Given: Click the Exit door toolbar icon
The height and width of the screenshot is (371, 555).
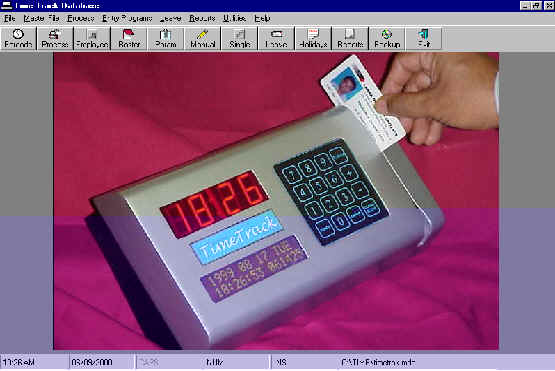Looking at the screenshot, I should coord(424,38).
